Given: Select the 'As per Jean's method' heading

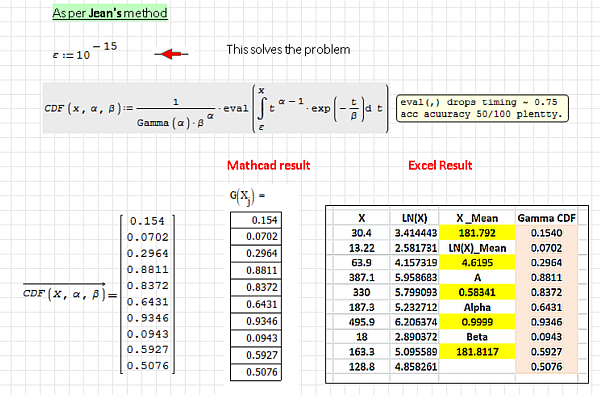Looking at the screenshot, I should (110, 13).
